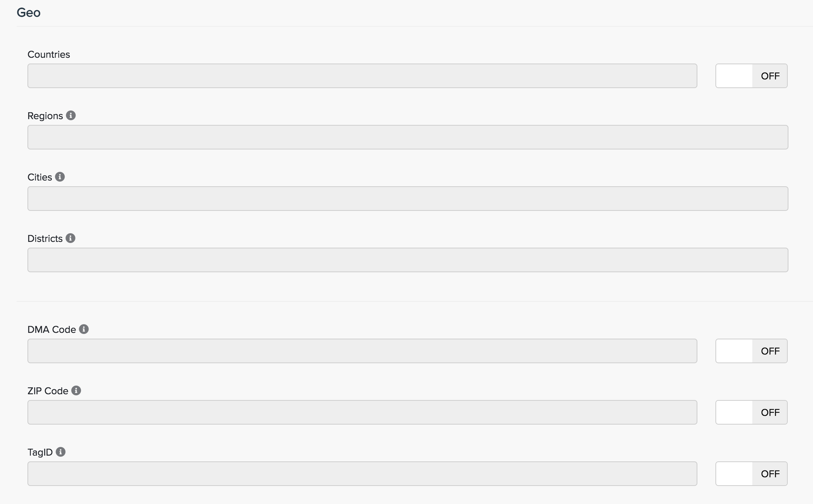The height and width of the screenshot is (504, 813).
Task: Click the DMA Code info icon
Action: coord(84,329)
